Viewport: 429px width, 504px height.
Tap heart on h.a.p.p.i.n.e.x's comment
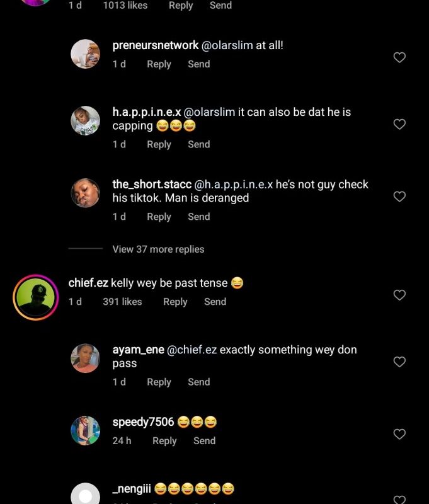(399, 124)
